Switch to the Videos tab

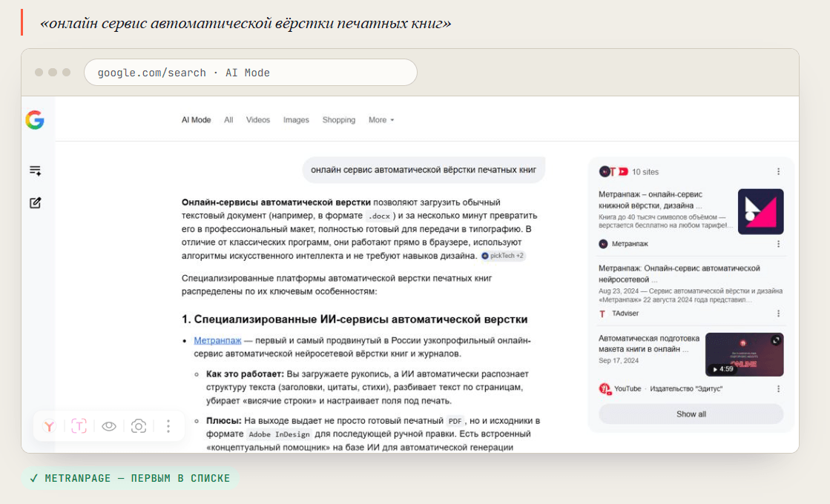(258, 120)
